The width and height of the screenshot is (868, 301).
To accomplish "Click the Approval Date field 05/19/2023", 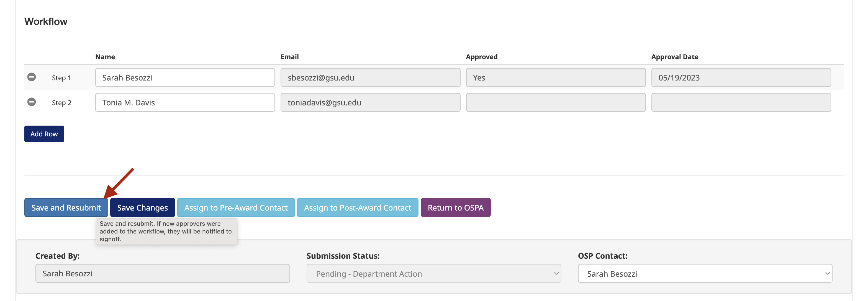I will point(741,78).
